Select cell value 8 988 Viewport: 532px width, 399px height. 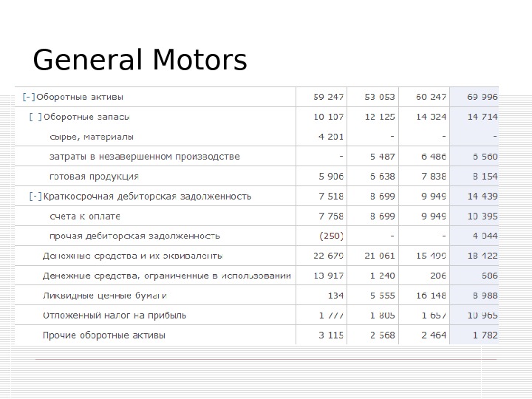point(485,296)
